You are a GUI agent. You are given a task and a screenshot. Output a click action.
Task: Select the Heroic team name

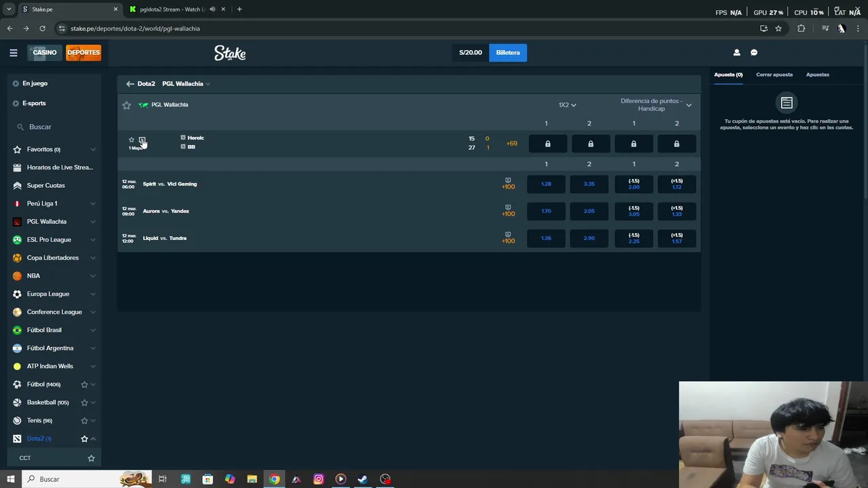[195, 138]
